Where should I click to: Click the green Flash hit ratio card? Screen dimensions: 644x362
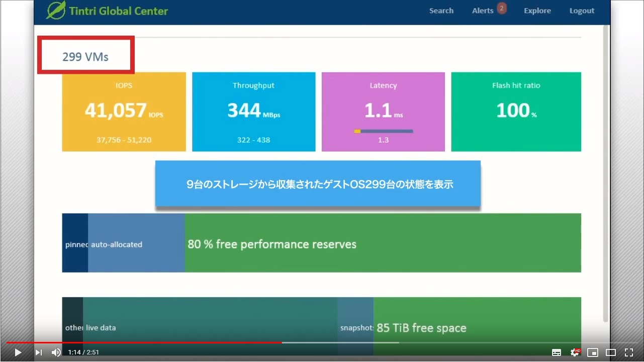tap(516, 111)
